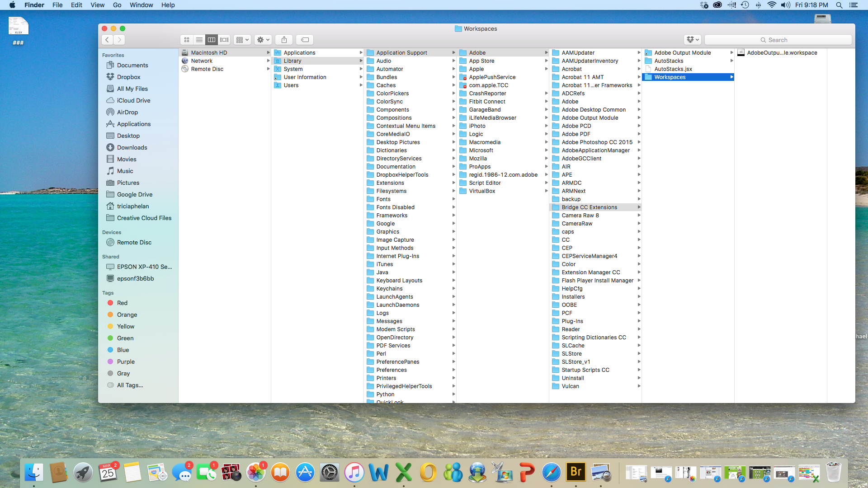Viewport: 868px width, 488px height.
Task: Go forward with the right arrow
Action: tap(119, 40)
